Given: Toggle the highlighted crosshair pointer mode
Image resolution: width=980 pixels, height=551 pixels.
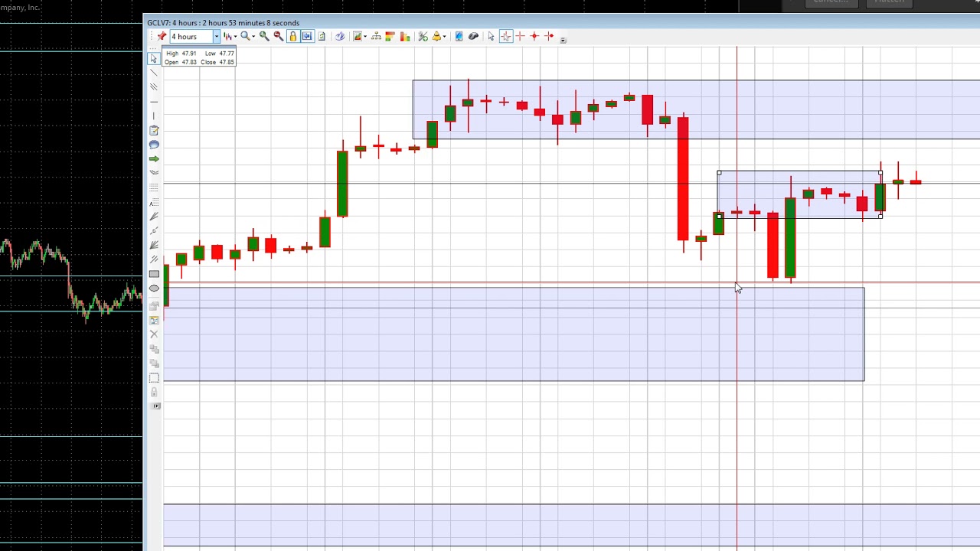Looking at the screenshot, I should point(506,36).
